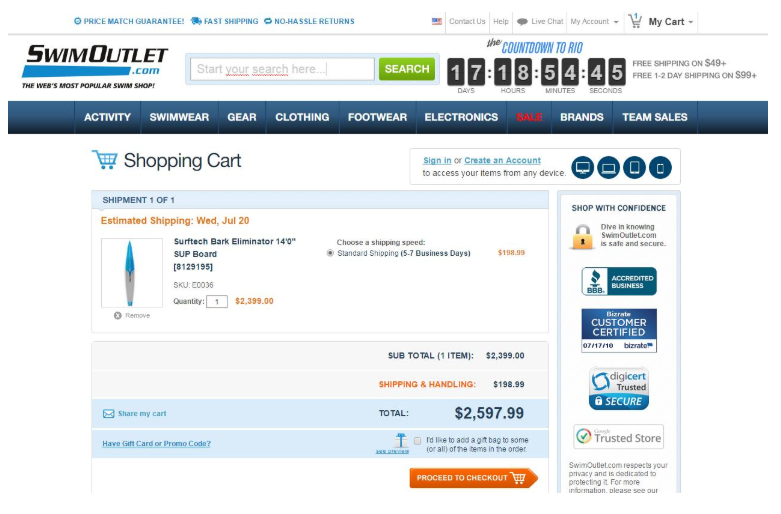This screenshot has width=781, height=514.
Task: Click the desktop monitor device icon
Action: click(x=583, y=167)
